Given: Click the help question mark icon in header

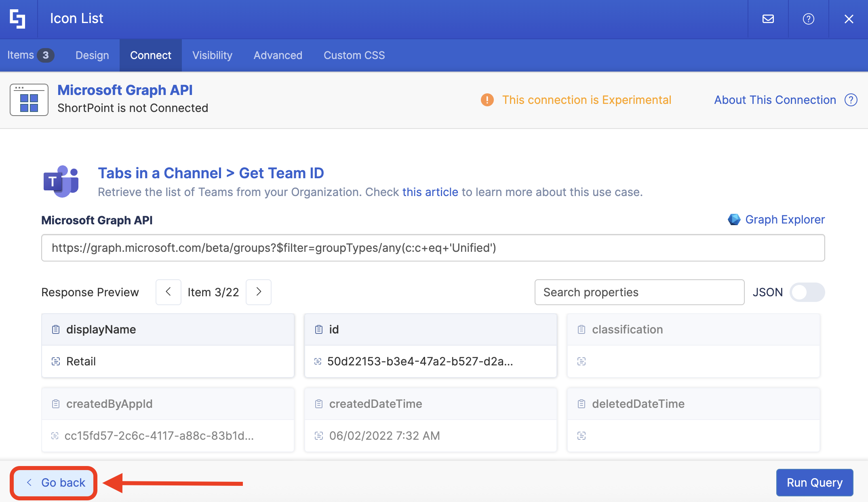Looking at the screenshot, I should pos(808,19).
